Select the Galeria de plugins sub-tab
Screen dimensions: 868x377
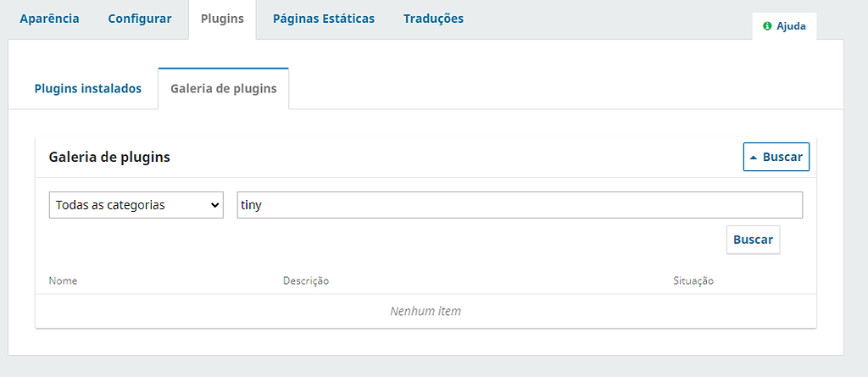(223, 88)
